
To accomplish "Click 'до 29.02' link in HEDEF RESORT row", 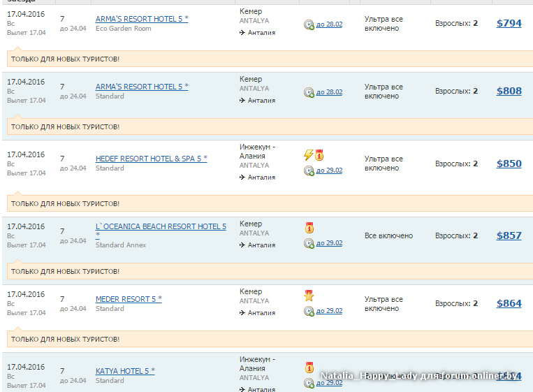I will (x=329, y=170).
